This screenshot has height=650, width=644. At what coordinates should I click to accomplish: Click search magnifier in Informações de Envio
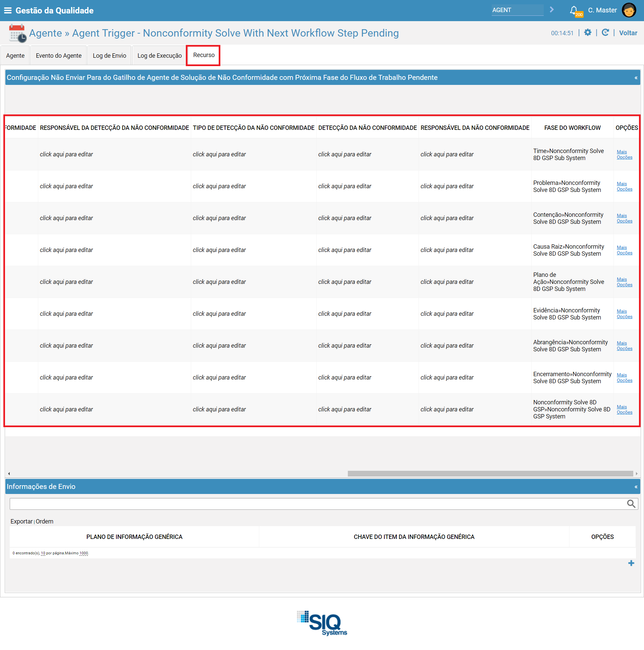point(631,504)
